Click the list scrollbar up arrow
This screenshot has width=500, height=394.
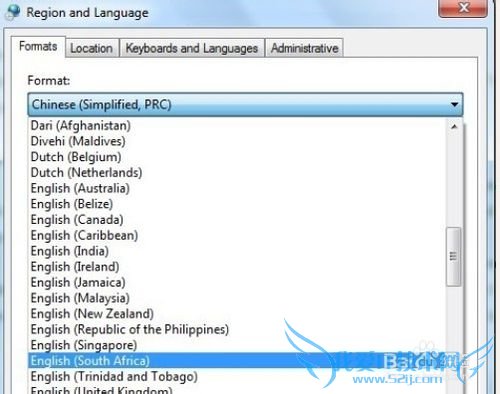pyautogui.click(x=454, y=126)
